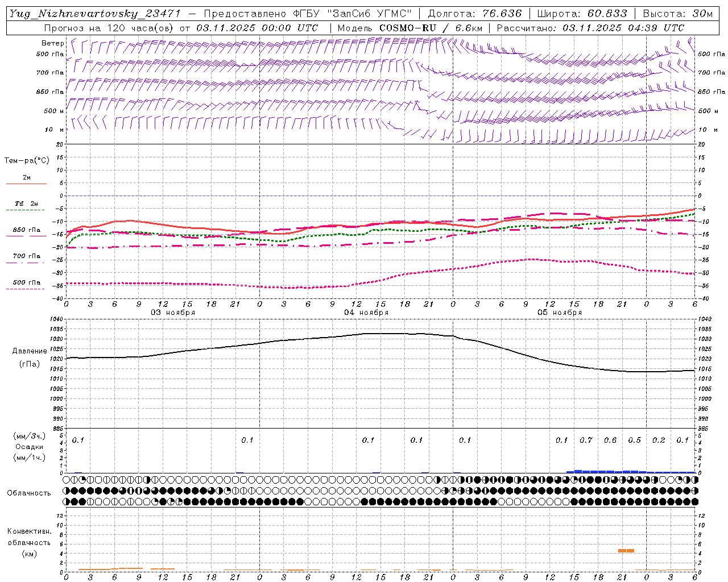
Task: Select the Давление pressure panel label
Action: (30, 351)
